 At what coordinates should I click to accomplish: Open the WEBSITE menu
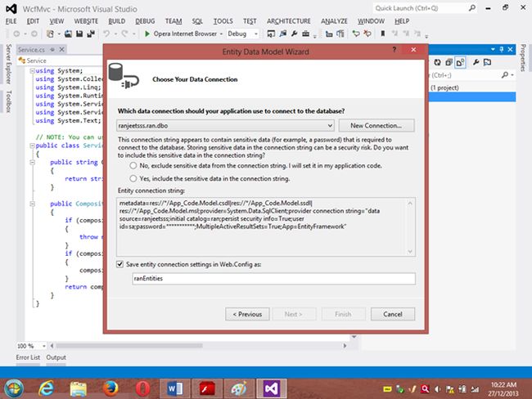pyautogui.click(x=86, y=21)
